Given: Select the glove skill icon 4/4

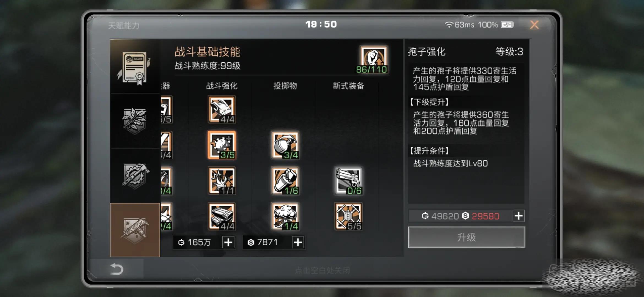Looking at the screenshot, I should pyautogui.click(x=222, y=109).
